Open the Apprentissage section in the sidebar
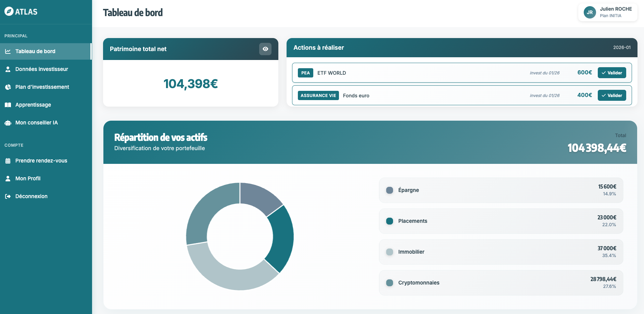This screenshot has height=314, width=644. pyautogui.click(x=33, y=105)
